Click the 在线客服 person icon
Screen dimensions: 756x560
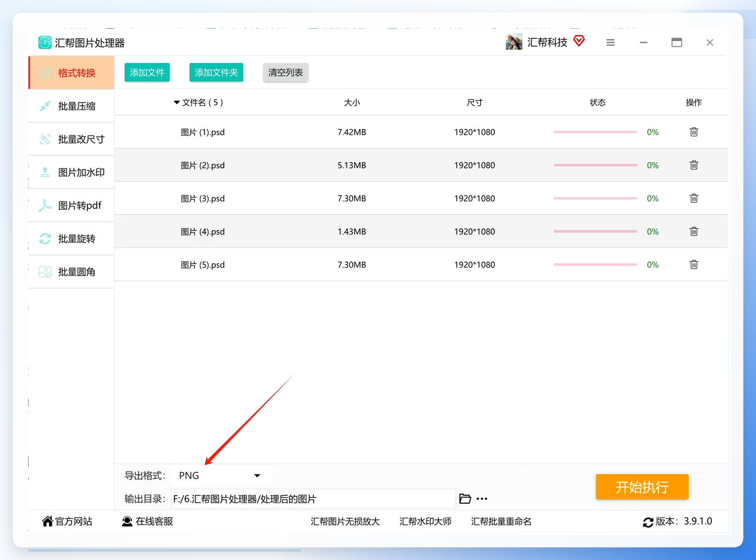pyautogui.click(x=127, y=521)
